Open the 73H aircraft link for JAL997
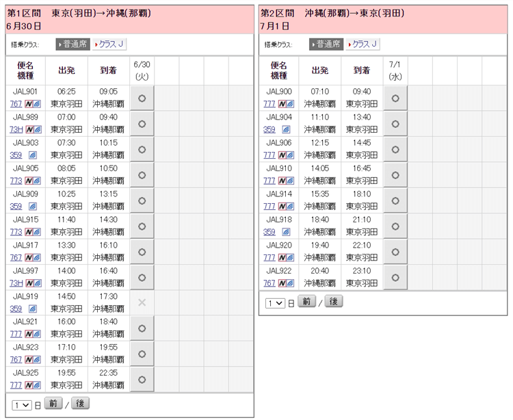The image size is (513, 420). pos(16,283)
